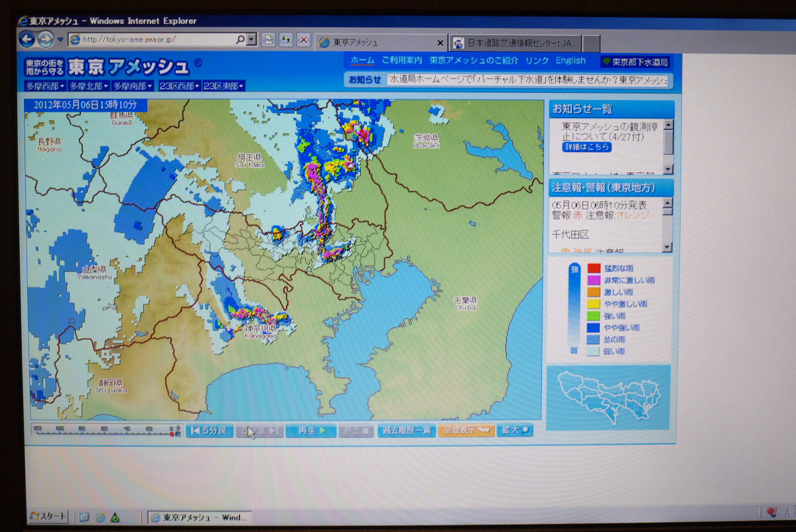This screenshot has width=796, height=532.
Task: Click the Tokyo area overview mini-map
Action: click(x=608, y=397)
